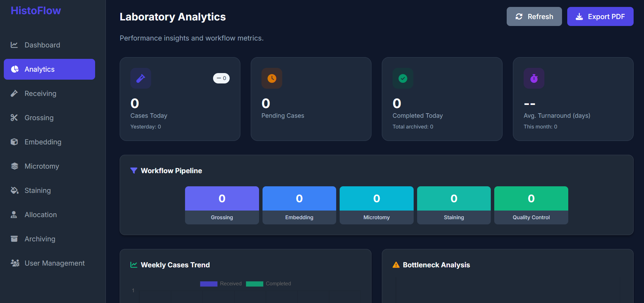This screenshot has height=303, width=644.
Task: Click the Bottleneck Analysis warning icon
Action: coord(396,265)
